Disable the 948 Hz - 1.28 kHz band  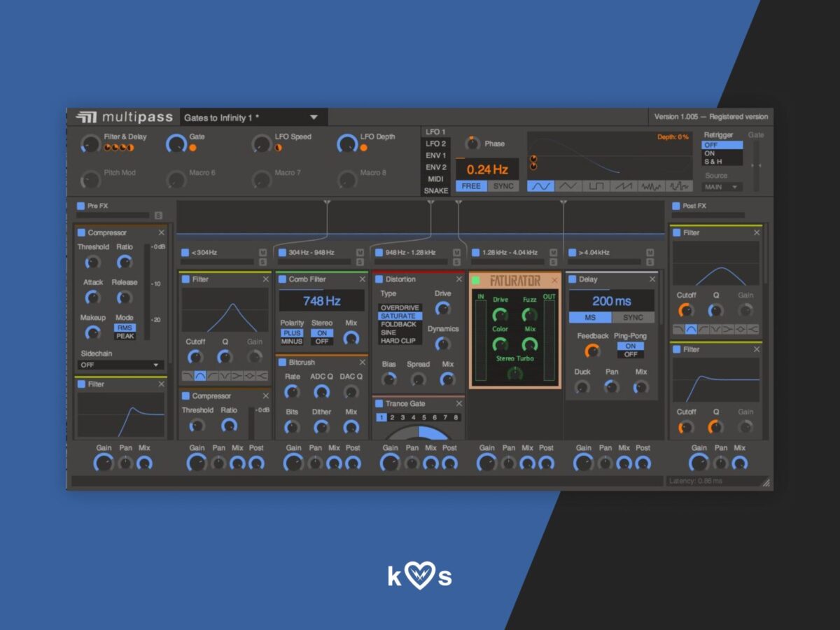pyautogui.click(x=379, y=253)
